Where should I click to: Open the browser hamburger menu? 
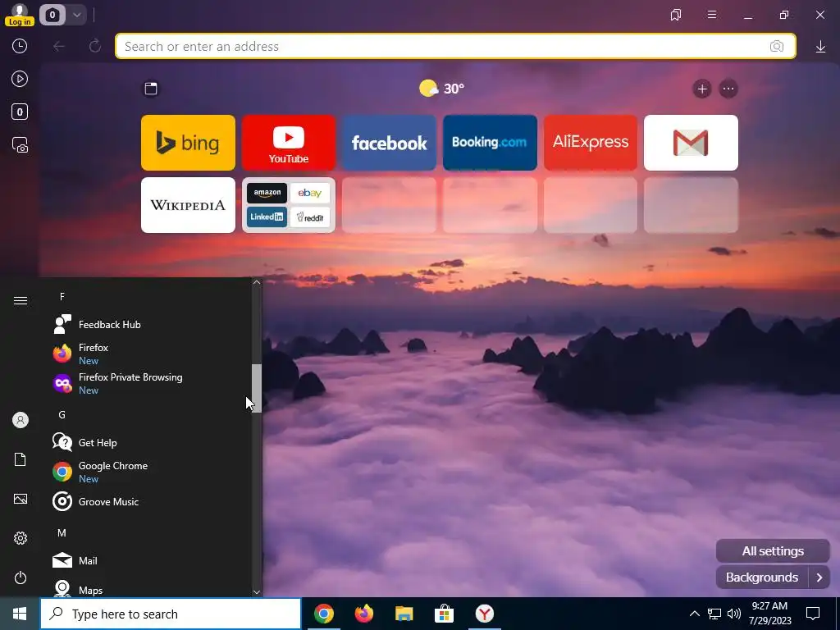[x=712, y=15]
